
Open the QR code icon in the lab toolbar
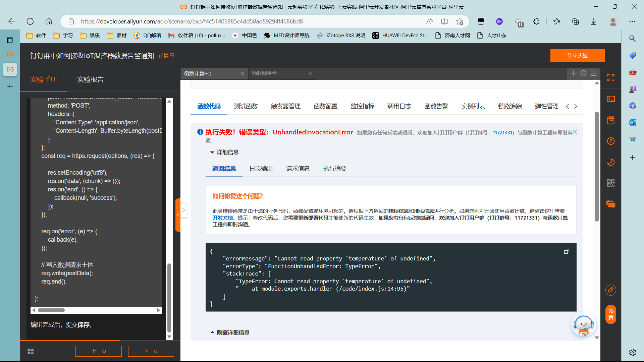611,183
